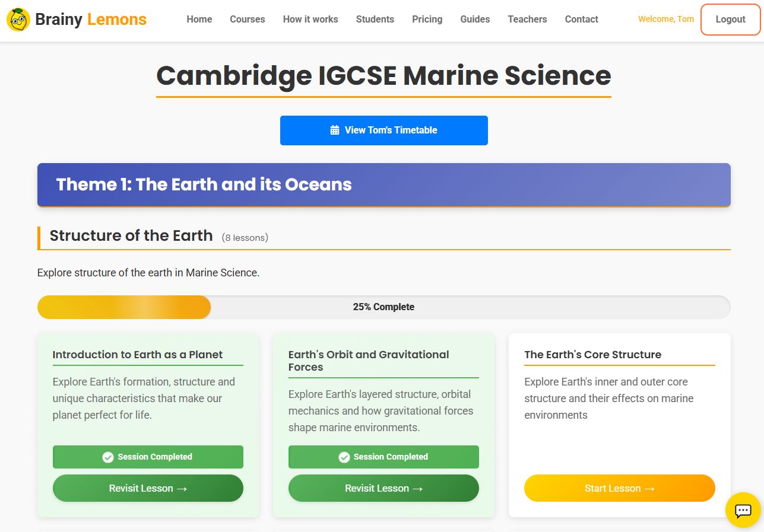Click the checkmark icon on the Earth's Orbit card
The height and width of the screenshot is (532, 764).
[344, 457]
